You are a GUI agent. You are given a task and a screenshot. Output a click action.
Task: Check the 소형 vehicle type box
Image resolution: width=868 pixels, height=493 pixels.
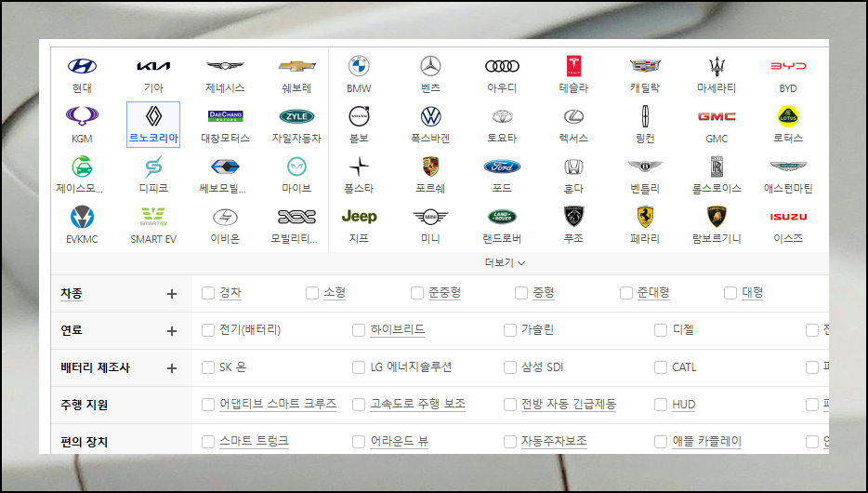click(x=312, y=293)
